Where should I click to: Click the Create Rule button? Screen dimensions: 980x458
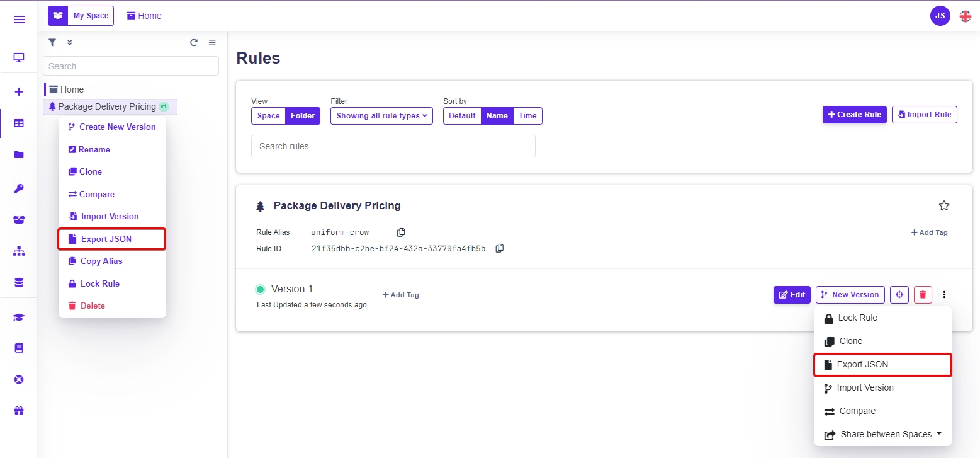pyautogui.click(x=854, y=115)
